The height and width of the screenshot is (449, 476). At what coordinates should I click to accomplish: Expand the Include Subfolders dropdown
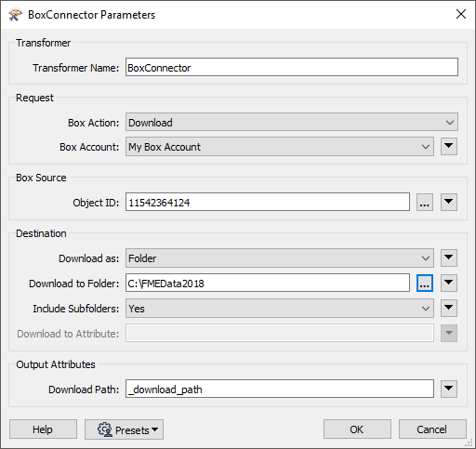[x=280, y=308]
